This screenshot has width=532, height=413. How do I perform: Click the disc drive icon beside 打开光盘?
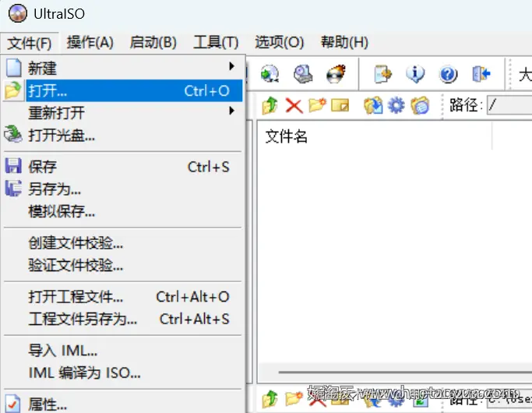[13, 134]
